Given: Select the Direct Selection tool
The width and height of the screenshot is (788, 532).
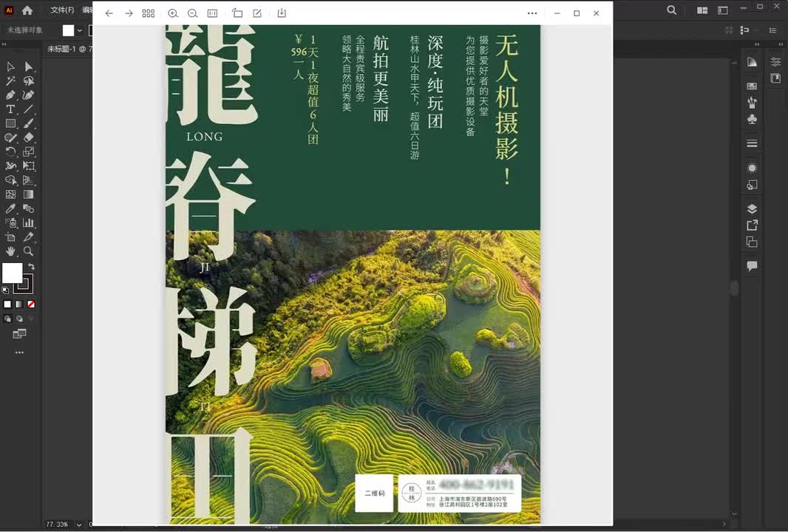Looking at the screenshot, I should tap(29, 66).
